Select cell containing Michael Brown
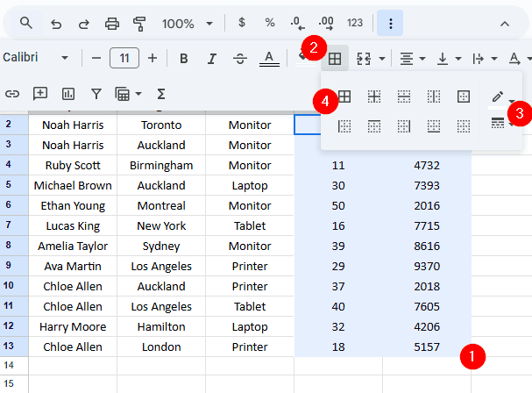Image resolution: width=532 pixels, height=393 pixels. coord(73,185)
